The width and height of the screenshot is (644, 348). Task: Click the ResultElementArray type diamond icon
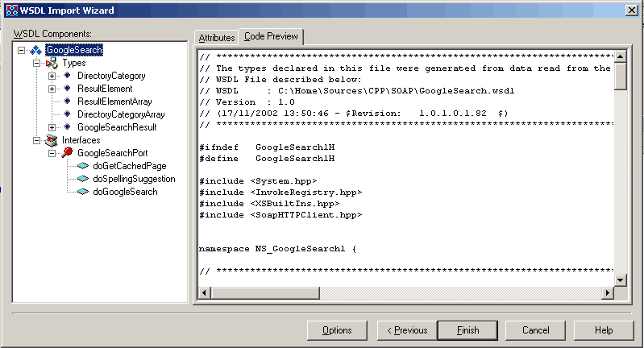(67, 101)
